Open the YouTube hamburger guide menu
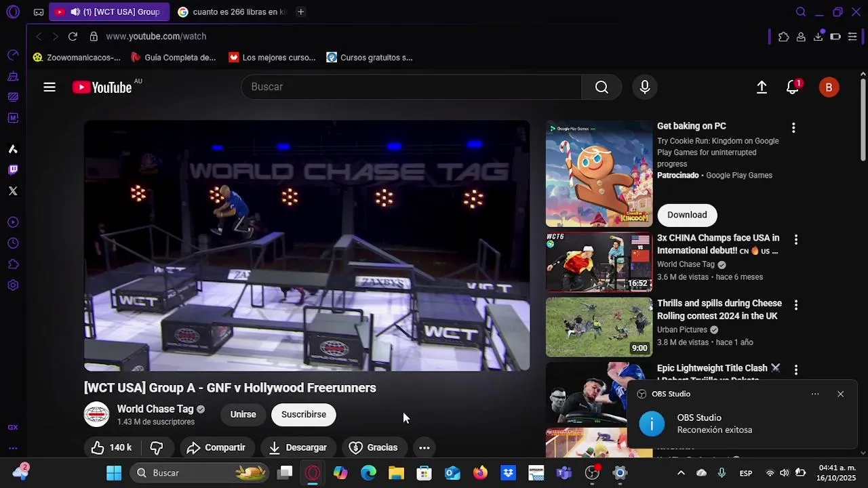868x488 pixels. pos(50,87)
